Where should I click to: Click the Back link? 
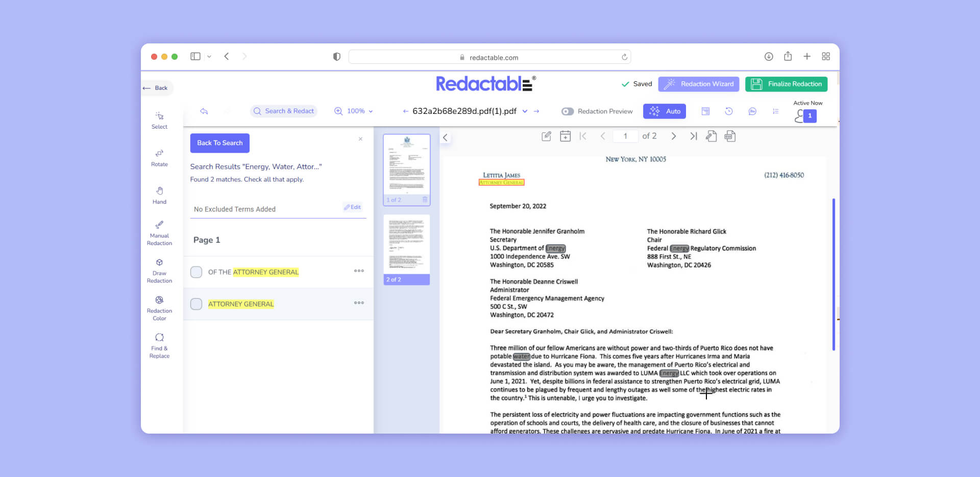pos(156,88)
